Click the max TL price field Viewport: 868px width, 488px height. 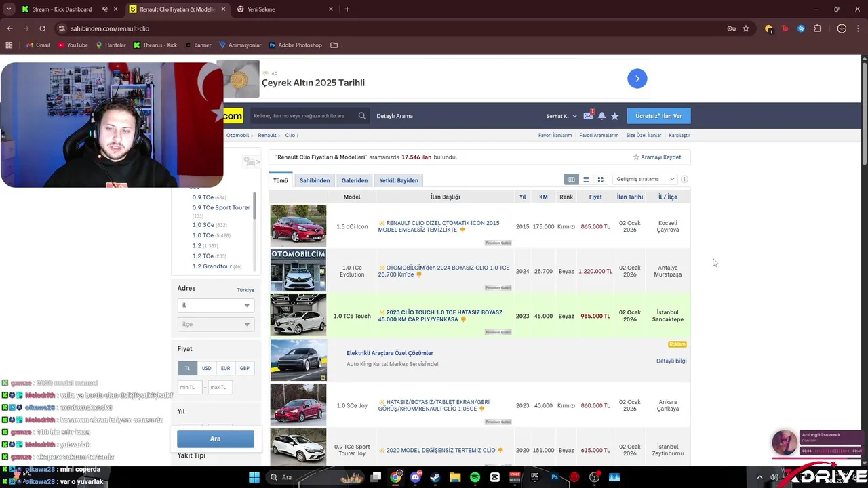220,387
